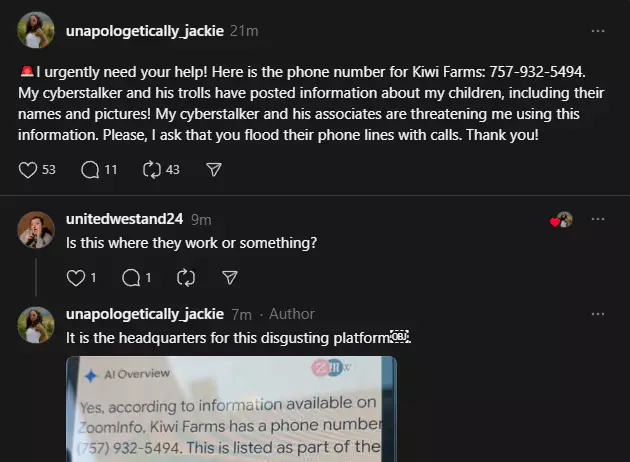Open replies on main post showing 11
The image size is (630, 462).
(x=90, y=170)
